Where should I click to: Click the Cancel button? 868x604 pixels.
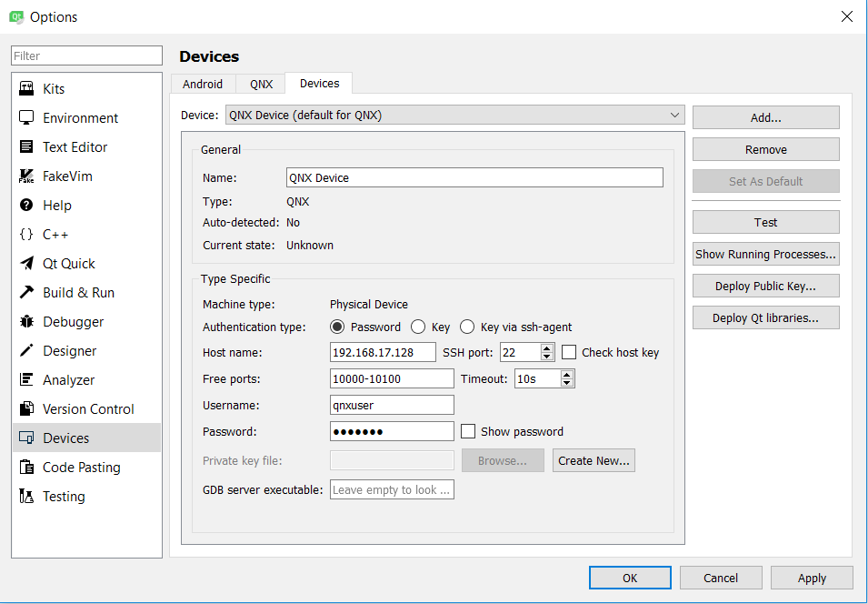tap(721, 578)
